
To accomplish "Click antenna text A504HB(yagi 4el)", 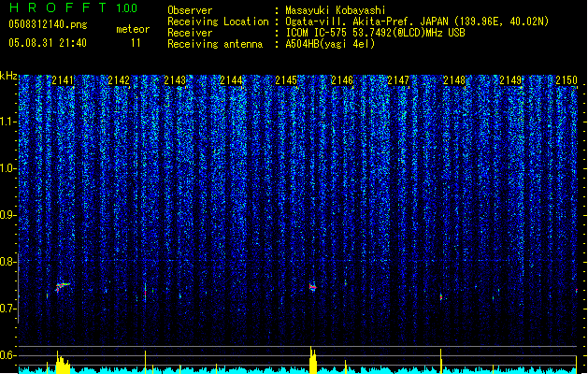I will pos(330,44).
